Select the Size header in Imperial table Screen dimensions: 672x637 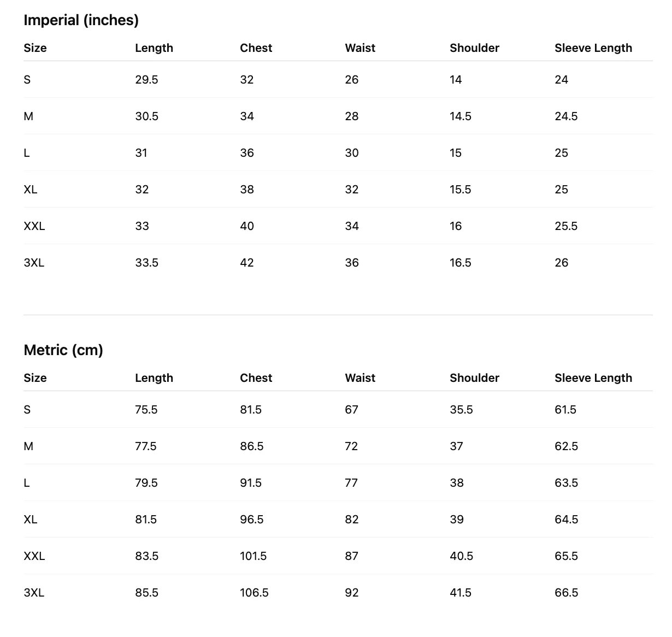(35, 48)
